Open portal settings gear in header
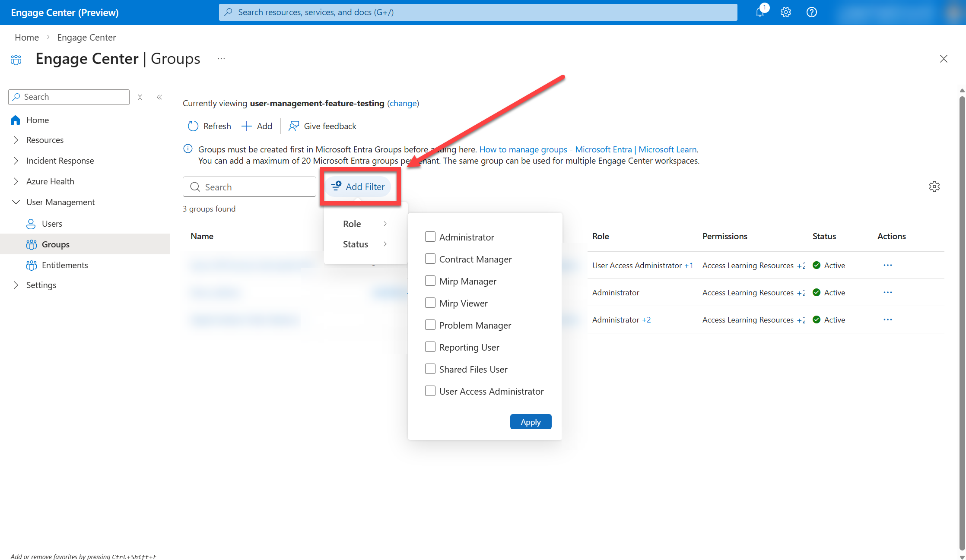This screenshot has width=966, height=560. (786, 12)
